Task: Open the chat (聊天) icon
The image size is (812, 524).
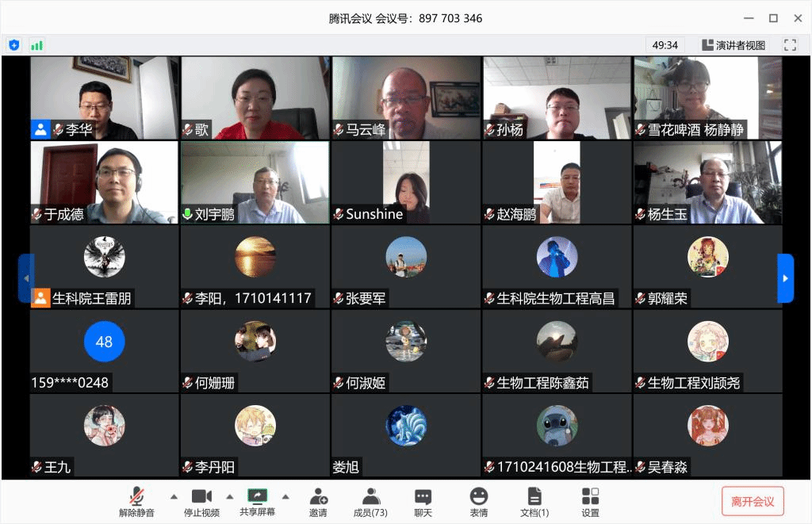Action: coord(423,502)
